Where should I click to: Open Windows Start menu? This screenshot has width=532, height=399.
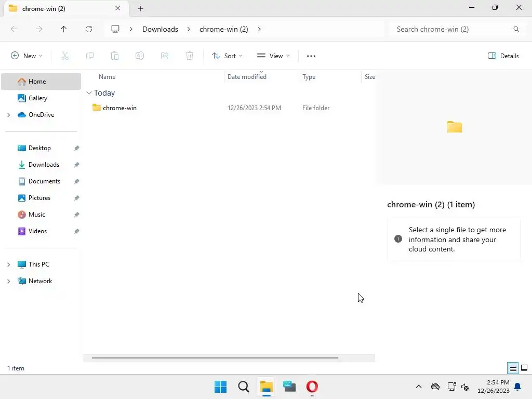pyautogui.click(x=220, y=387)
